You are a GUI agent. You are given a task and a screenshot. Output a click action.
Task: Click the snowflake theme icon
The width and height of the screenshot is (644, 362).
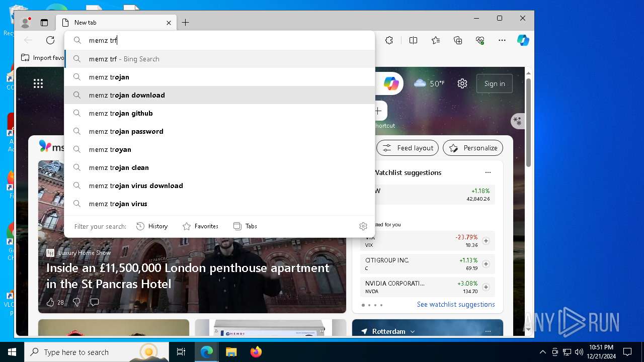coord(517,121)
